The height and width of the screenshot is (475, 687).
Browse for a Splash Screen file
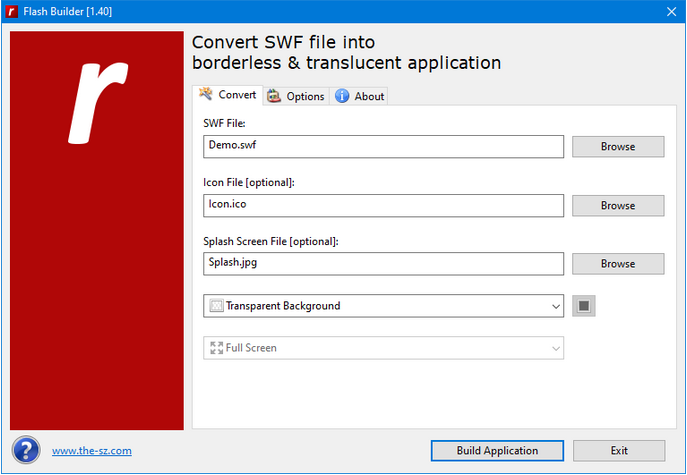click(618, 264)
